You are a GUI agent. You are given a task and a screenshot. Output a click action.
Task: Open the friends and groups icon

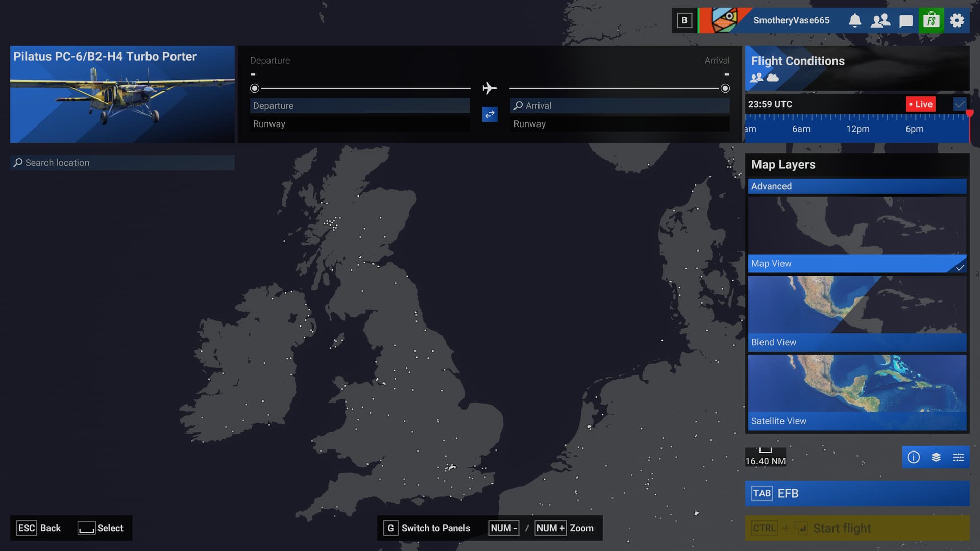coord(880,20)
